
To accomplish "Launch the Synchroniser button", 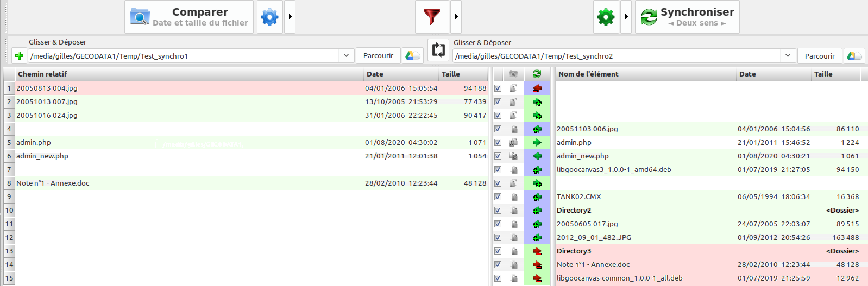I will [687, 17].
